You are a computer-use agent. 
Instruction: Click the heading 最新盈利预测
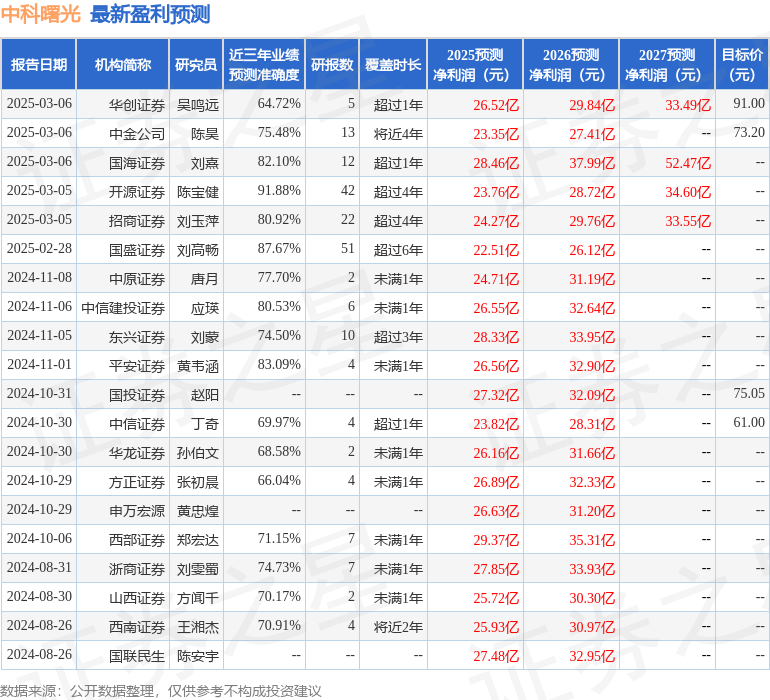click(150, 14)
